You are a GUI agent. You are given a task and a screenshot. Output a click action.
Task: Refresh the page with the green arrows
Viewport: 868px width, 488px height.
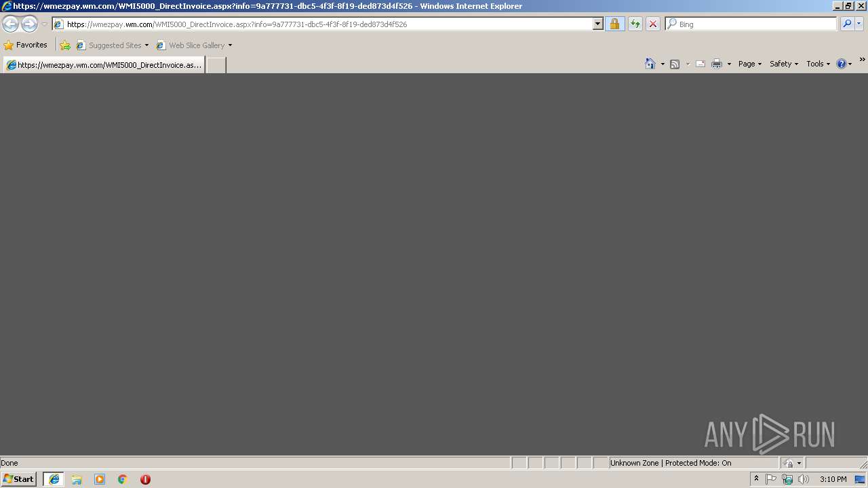click(635, 24)
